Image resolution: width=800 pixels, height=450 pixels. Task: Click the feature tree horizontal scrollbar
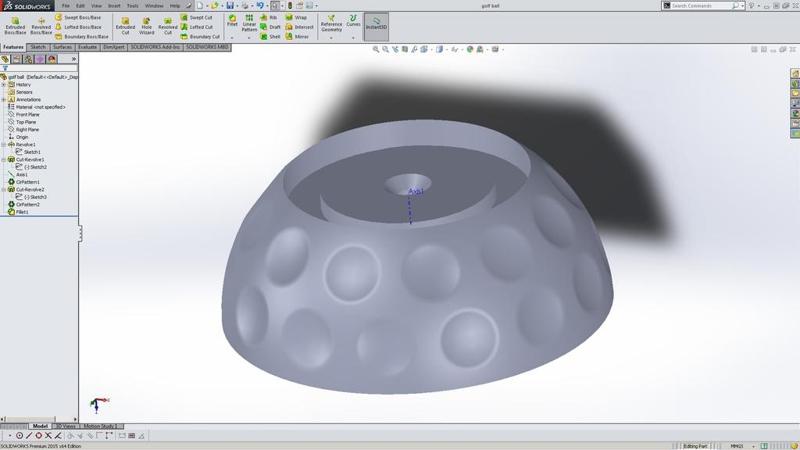tap(39, 419)
